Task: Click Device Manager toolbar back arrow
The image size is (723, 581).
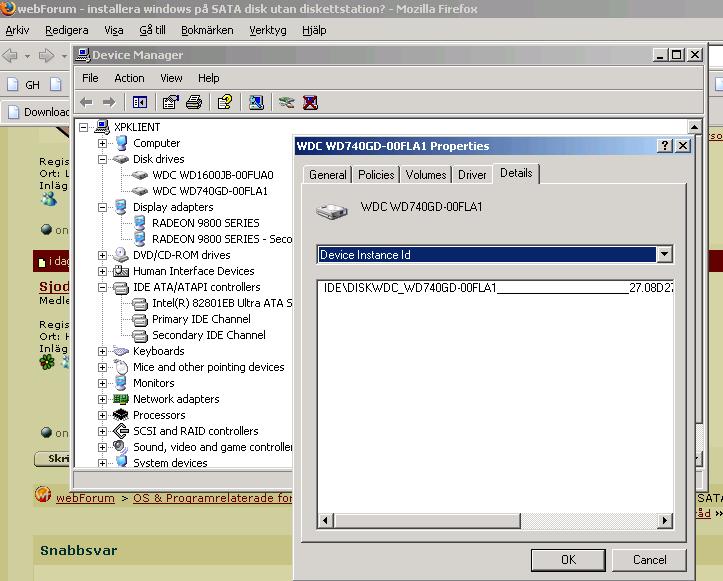Action: click(86, 102)
